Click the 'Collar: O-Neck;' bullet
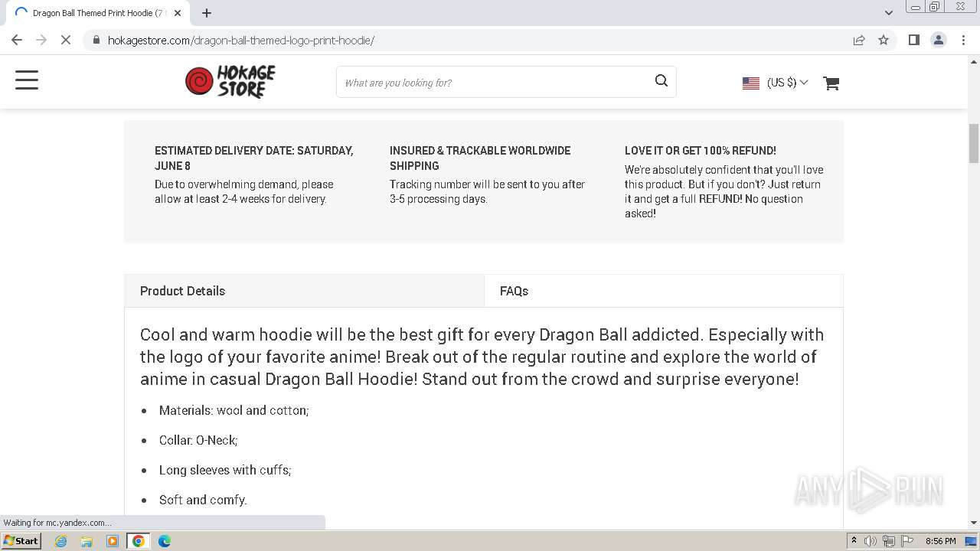 click(198, 440)
